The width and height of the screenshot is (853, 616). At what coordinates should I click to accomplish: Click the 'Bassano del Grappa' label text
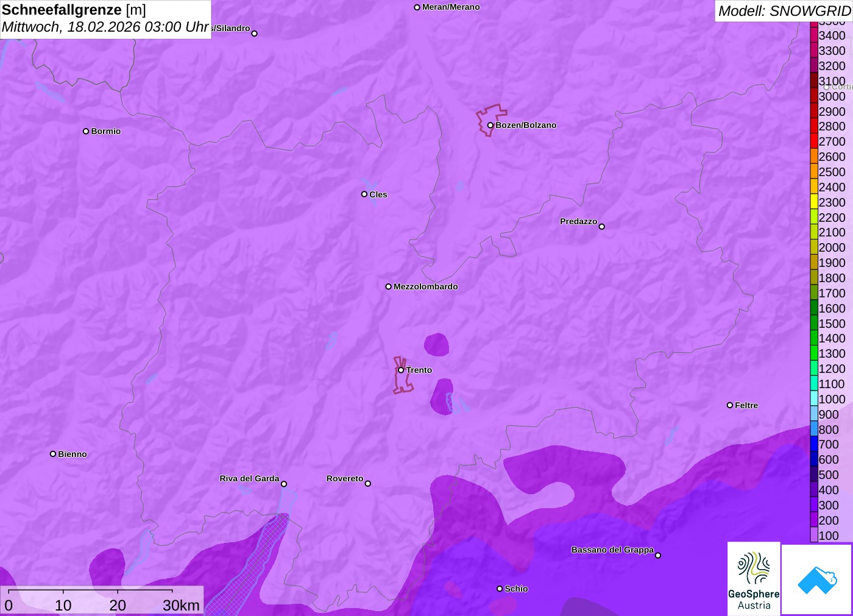612,550
